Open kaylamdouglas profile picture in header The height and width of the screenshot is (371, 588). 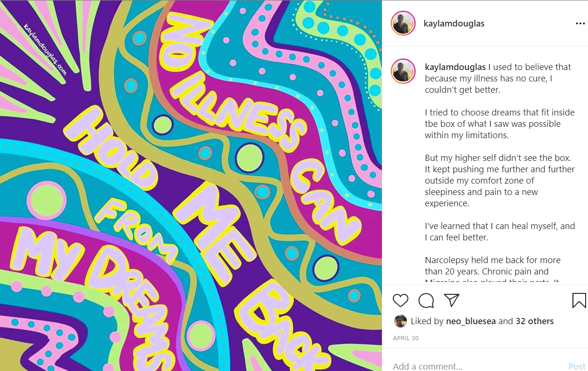tap(403, 23)
